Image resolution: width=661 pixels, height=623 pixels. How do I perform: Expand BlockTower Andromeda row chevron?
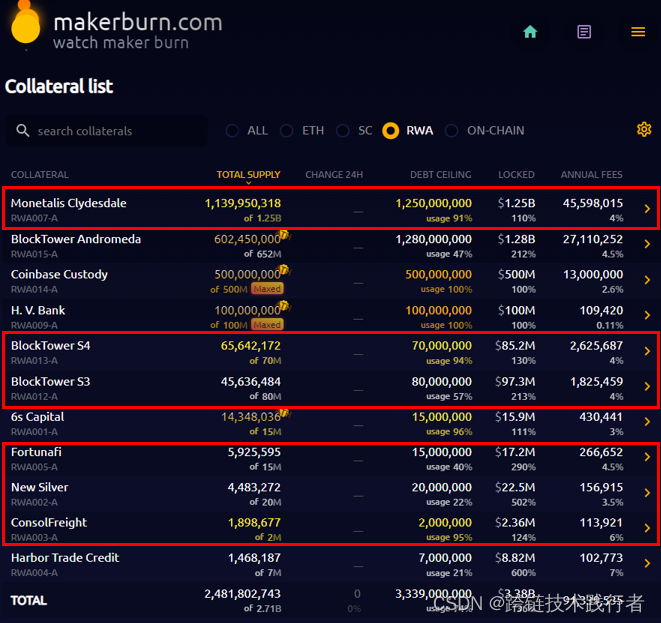pyautogui.click(x=647, y=244)
